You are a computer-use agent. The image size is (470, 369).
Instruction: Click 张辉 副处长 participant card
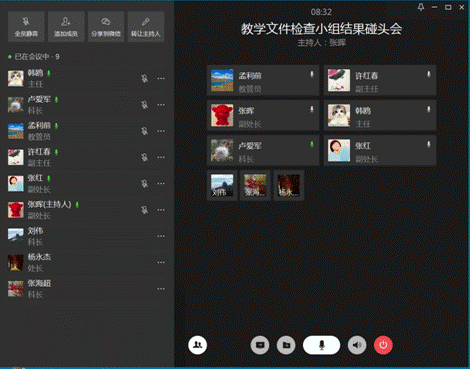pos(263,115)
